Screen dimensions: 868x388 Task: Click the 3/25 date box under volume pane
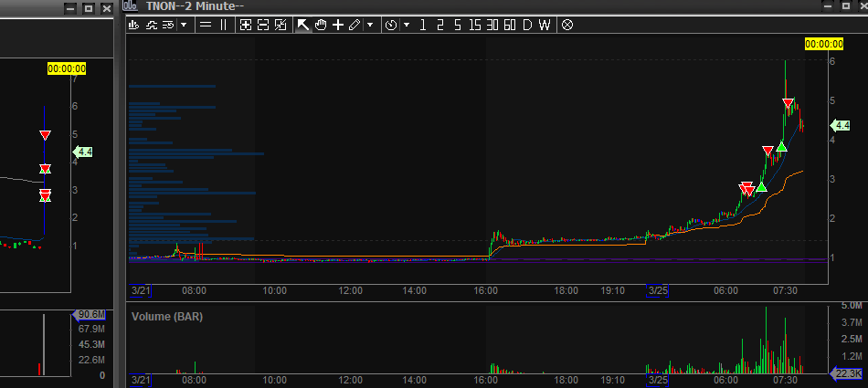658,381
